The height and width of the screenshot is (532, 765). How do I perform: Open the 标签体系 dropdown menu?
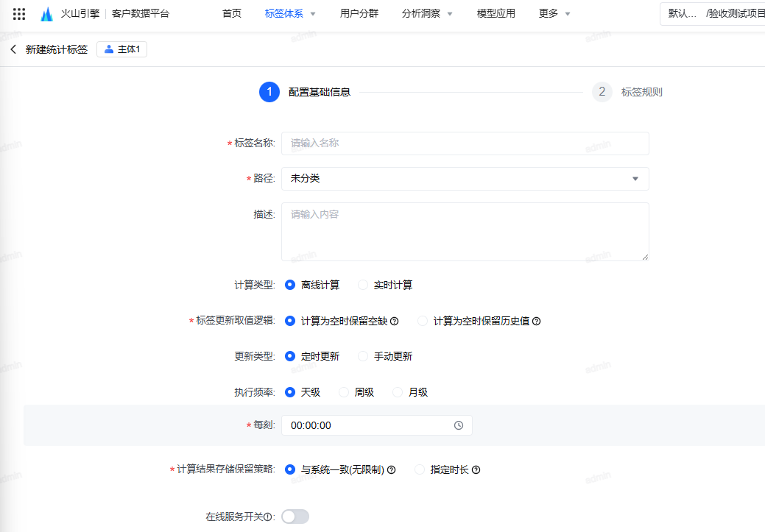[x=290, y=13]
